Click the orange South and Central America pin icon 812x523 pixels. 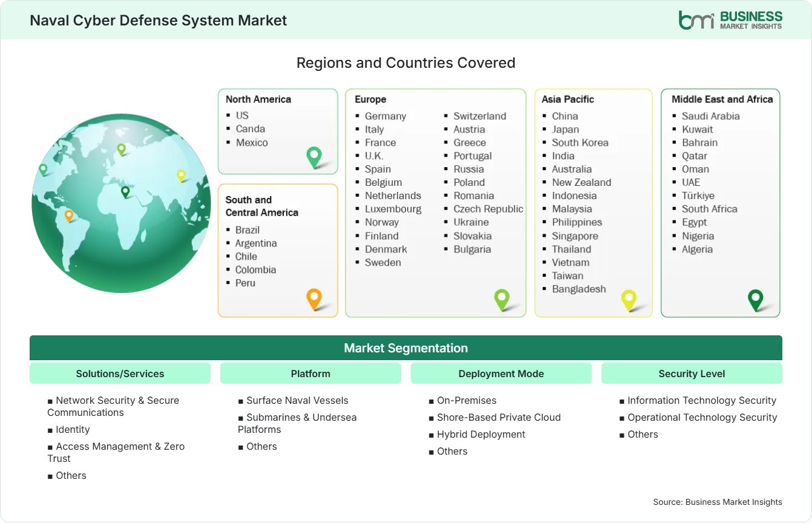[314, 299]
